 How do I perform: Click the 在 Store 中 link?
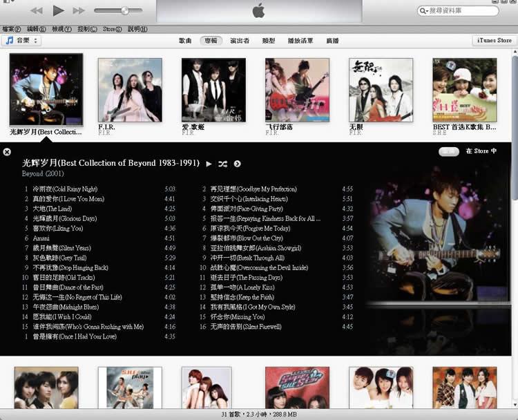[481, 151]
